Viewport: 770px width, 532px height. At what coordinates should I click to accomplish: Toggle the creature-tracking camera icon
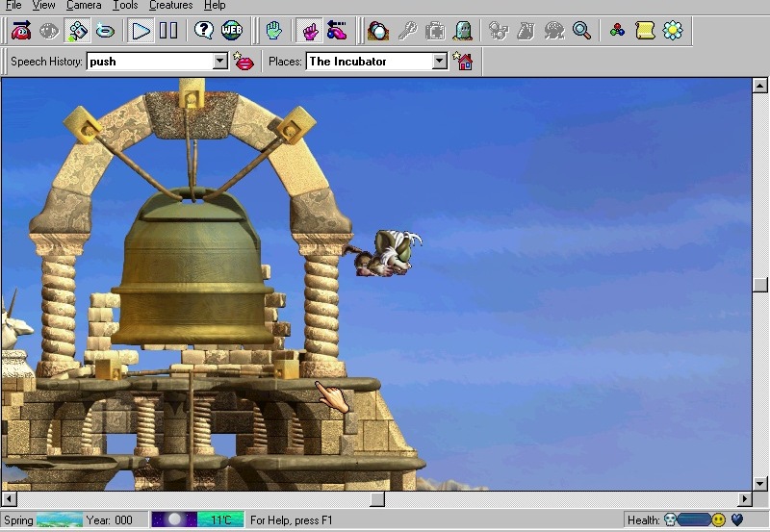(77, 31)
